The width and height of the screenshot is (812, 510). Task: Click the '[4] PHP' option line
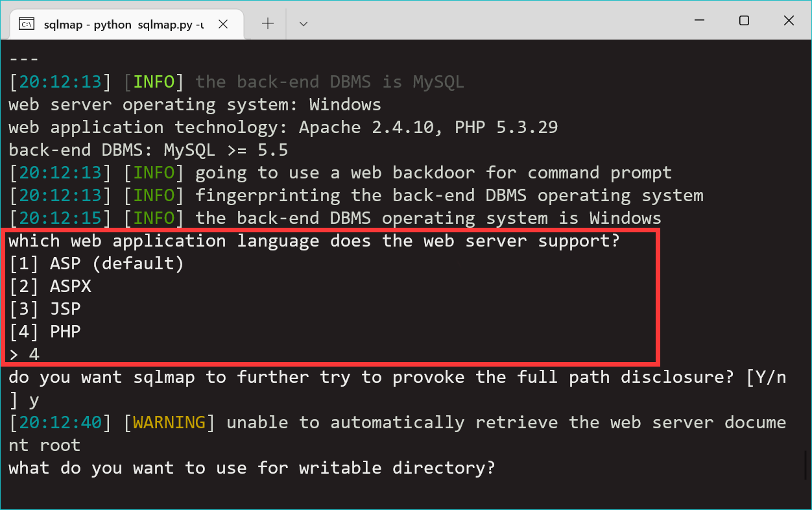(x=45, y=332)
